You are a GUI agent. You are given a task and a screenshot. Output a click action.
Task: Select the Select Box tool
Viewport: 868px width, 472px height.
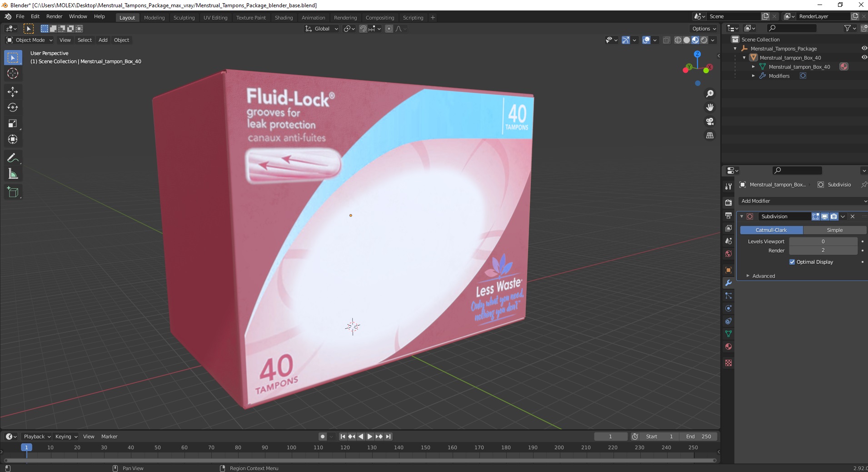[x=13, y=58]
